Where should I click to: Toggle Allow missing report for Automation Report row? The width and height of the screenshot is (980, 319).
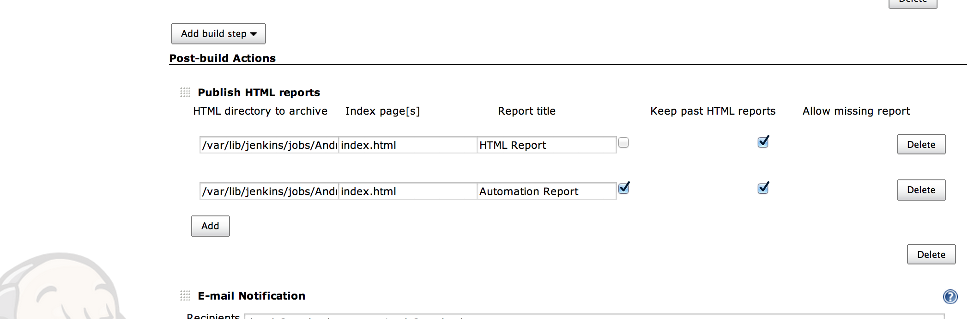click(763, 188)
